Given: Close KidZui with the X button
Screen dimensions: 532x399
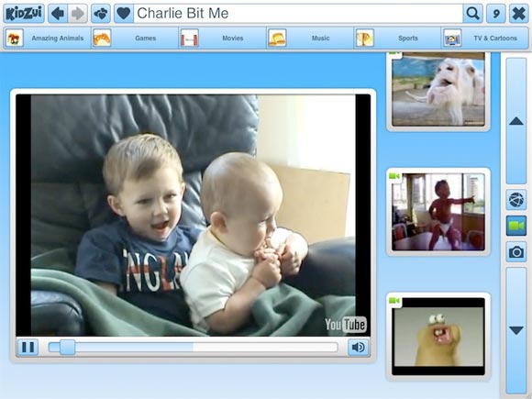Looking at the screenshot, I should point(519,14).
